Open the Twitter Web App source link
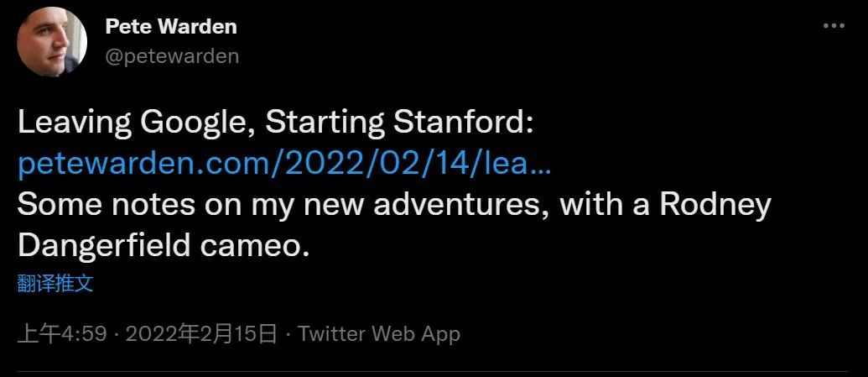 pyautogui.click(x=379, y=333)
